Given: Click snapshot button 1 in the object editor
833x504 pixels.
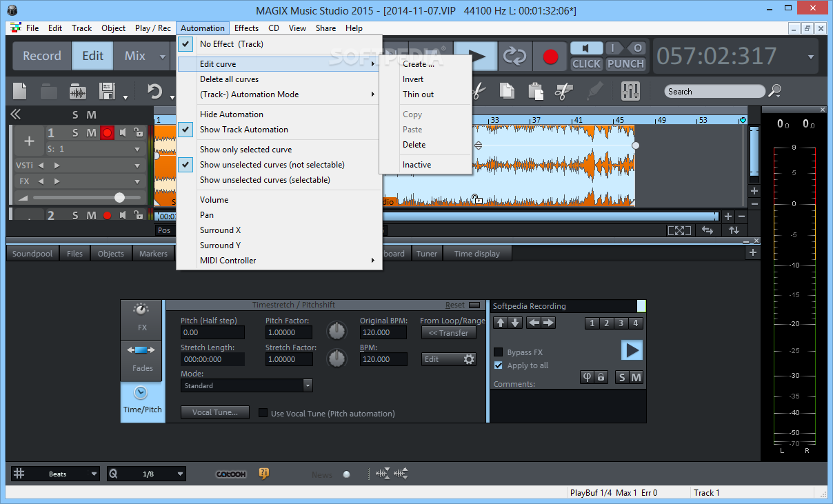Looking at the screenshot, I should pyautogui.click(x=592, y=323).
